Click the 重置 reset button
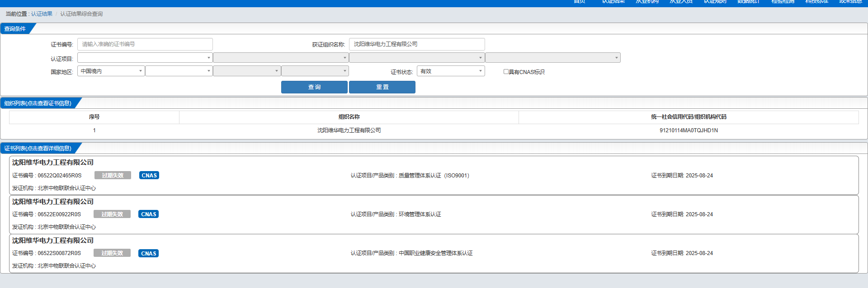 click(382, 87)
